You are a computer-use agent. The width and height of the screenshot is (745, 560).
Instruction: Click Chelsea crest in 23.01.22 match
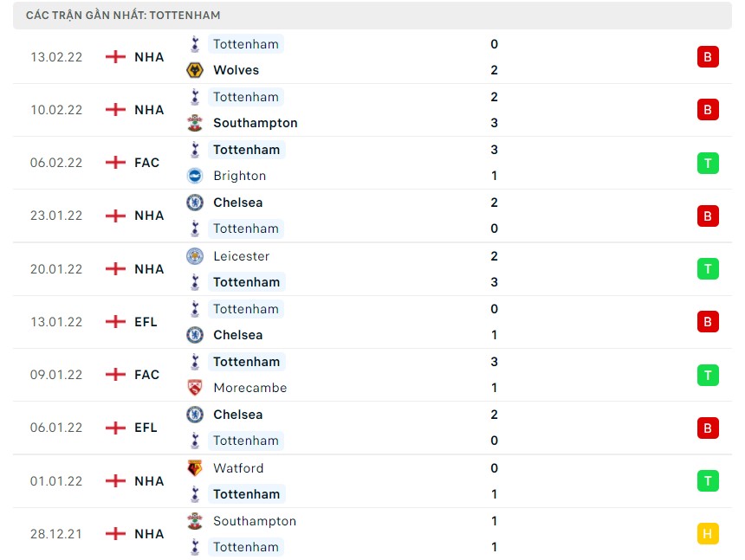(195, 203)
